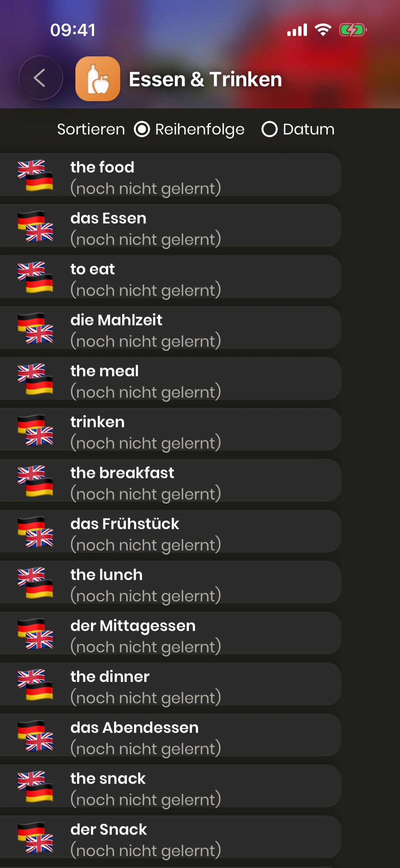Tap the back arrow button
The height and width of the screenshot is (868, 400).
pyautogui.click(x=40, y=78)
